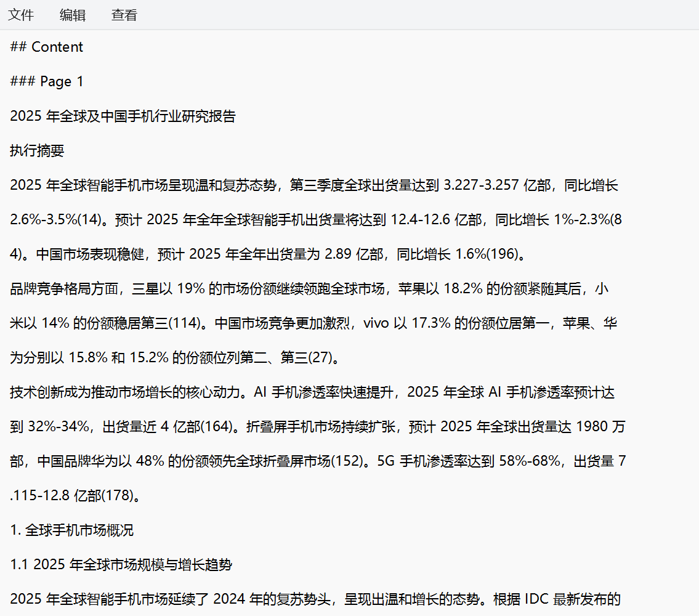Image resolution: width=699 pixels, height=616 pixels.
Task: Open the 查看 menu
Action: coord(124,15)
